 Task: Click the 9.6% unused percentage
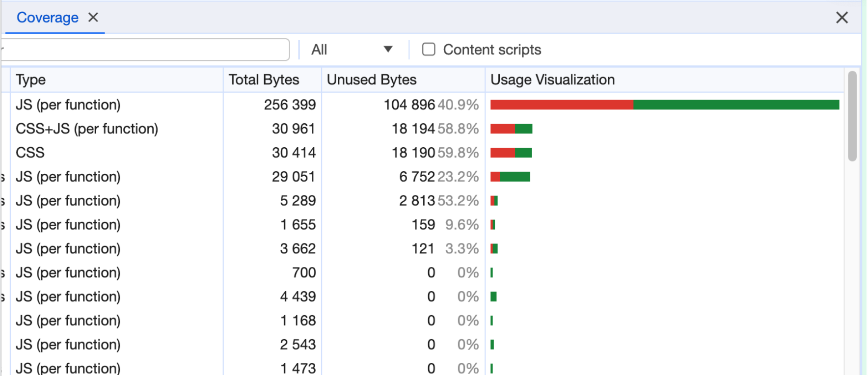point(462,225)
